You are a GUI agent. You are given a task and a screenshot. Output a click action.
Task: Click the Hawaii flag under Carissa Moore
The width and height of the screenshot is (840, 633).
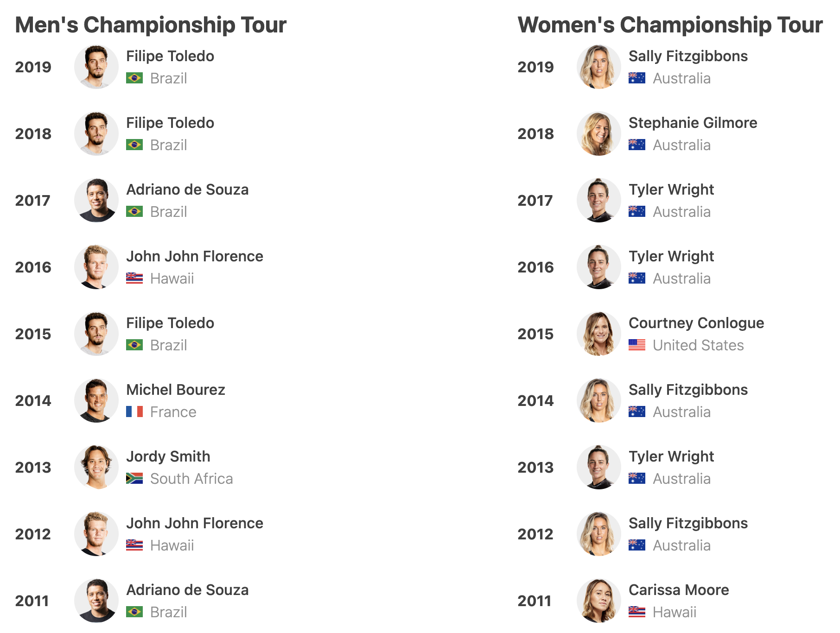coord(637,612)
